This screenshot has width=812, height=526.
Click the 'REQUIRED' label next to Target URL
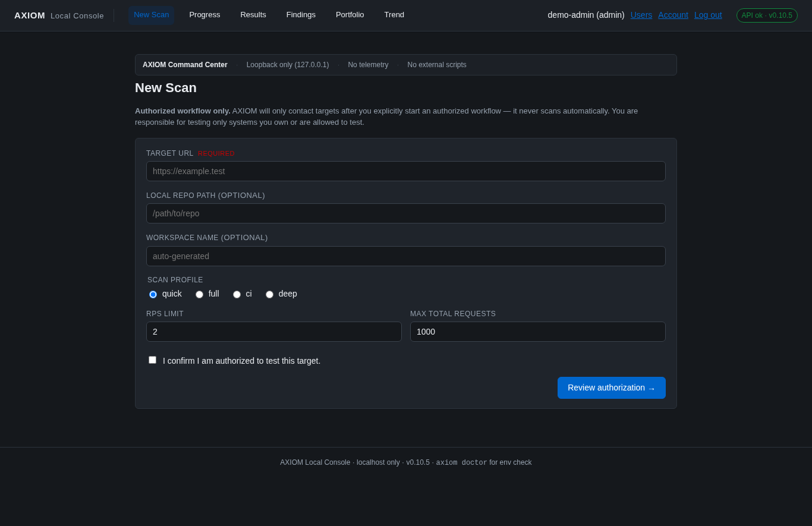pos(216,153)
